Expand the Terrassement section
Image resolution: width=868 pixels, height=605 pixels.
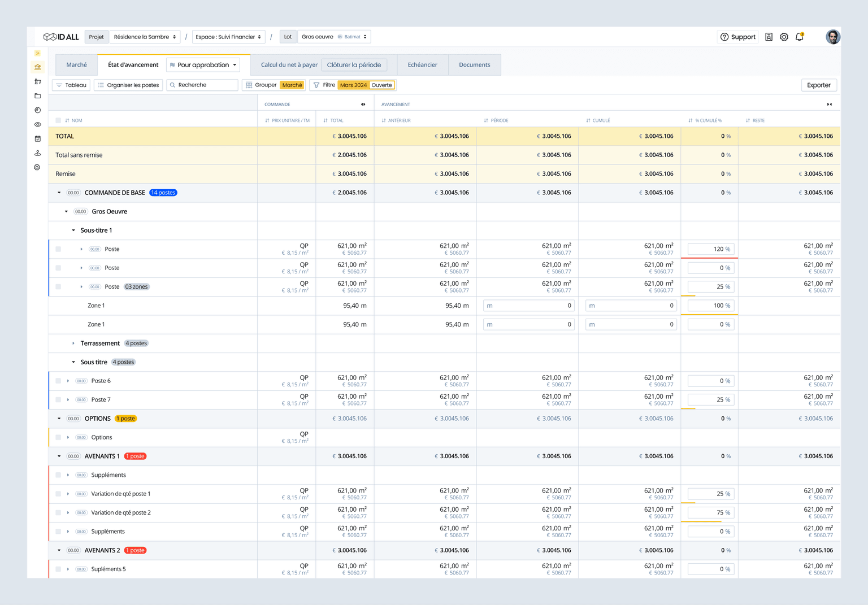coord(73,343)
